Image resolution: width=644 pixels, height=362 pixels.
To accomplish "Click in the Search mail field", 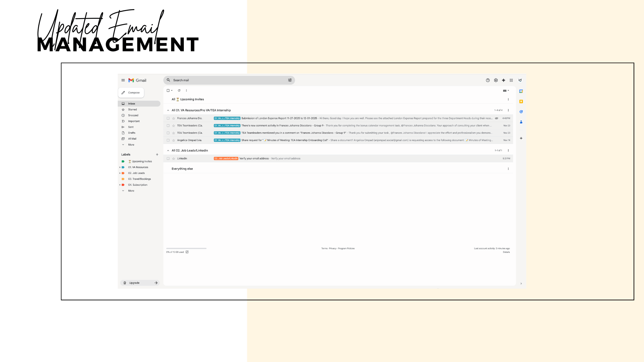I will 228,80.
